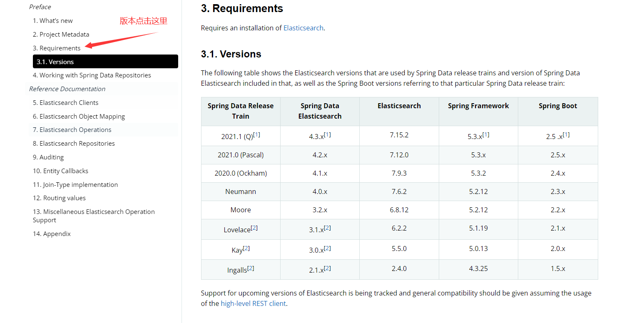Navigate to "5. Elasticsearch Clients"

(66, 103)
